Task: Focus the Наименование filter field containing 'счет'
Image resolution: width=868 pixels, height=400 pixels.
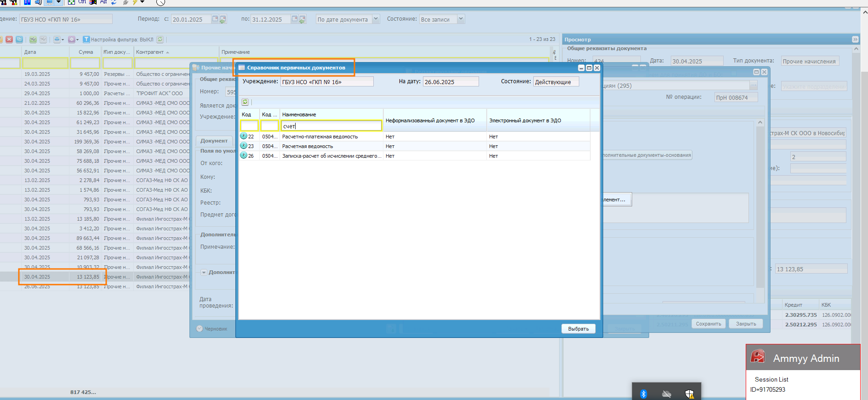Action: tap(331, 126)
